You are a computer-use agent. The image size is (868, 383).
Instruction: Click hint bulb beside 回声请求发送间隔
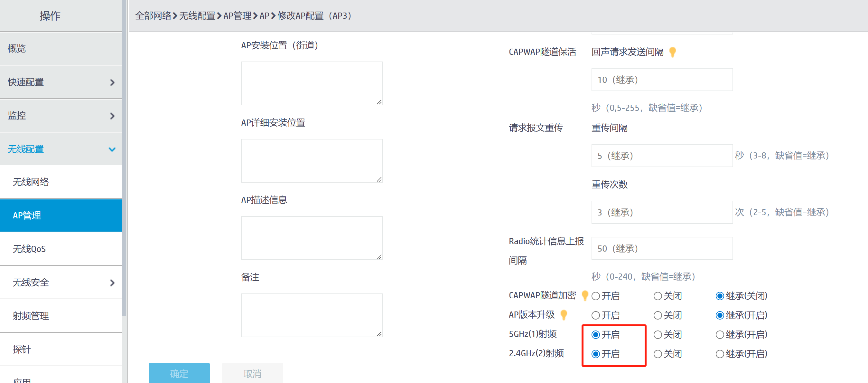pyautogui.click(x=672, y=52)
